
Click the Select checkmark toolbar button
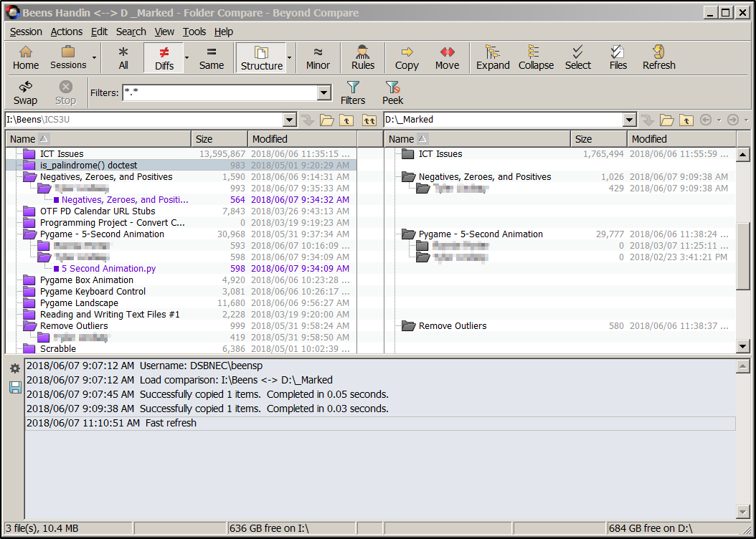(577, 58)
